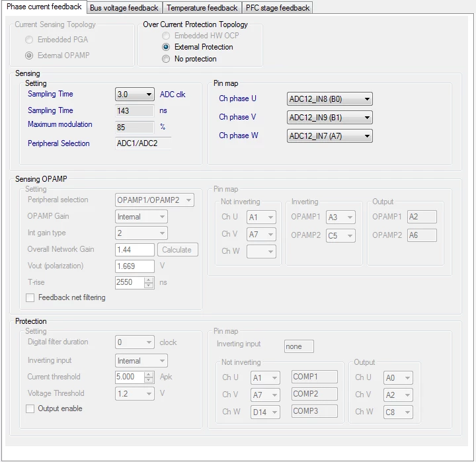Open Protection Output Ch W dropdown
476x462 pixels.
(x=398, y=412)
